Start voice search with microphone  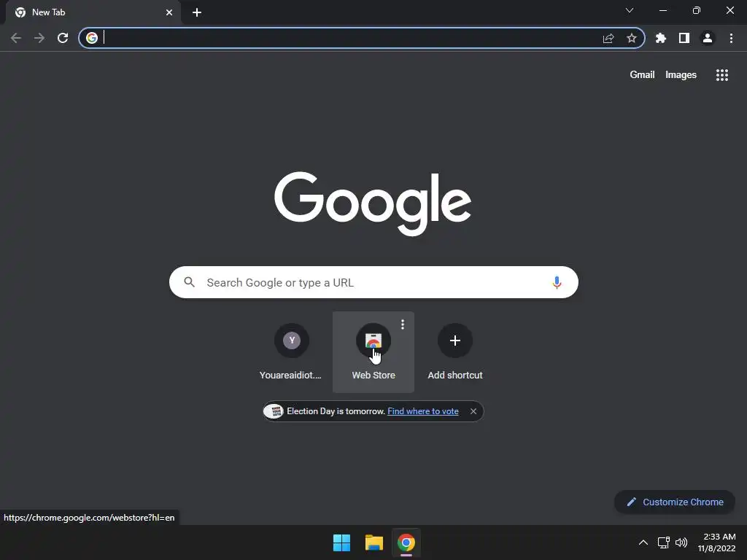[x=557, y=282]
